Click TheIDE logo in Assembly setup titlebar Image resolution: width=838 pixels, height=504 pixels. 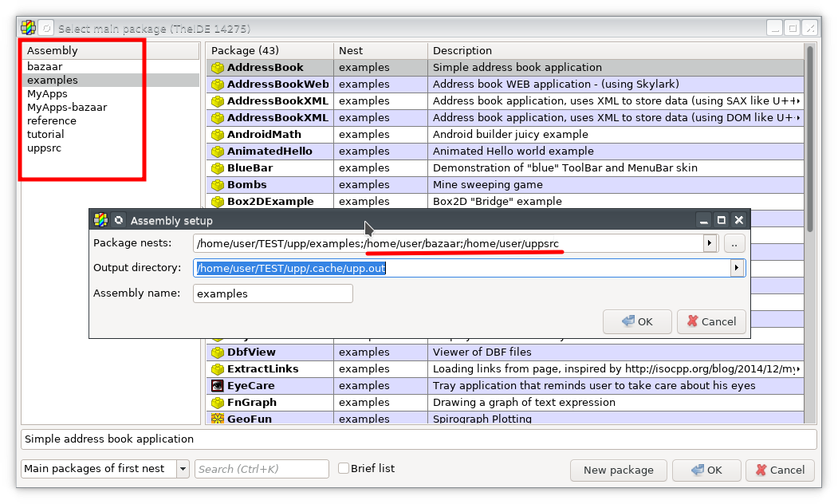(100, 220)
